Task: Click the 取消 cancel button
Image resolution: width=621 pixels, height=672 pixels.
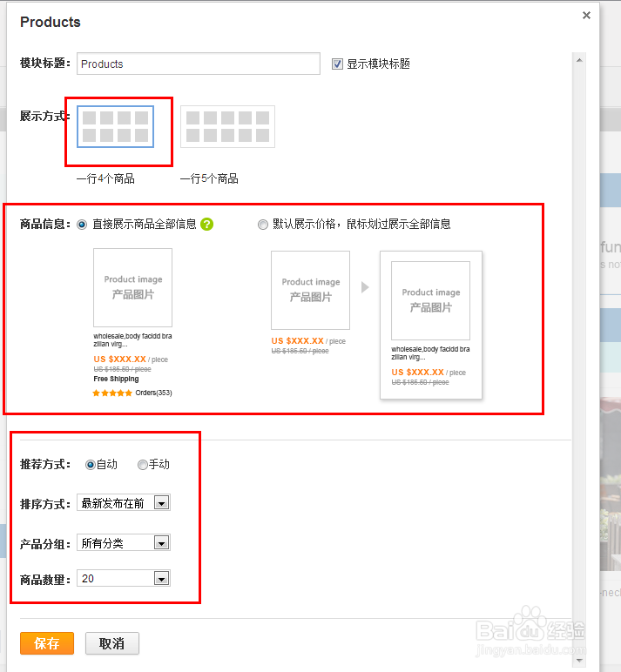Action: click(112, 643)
